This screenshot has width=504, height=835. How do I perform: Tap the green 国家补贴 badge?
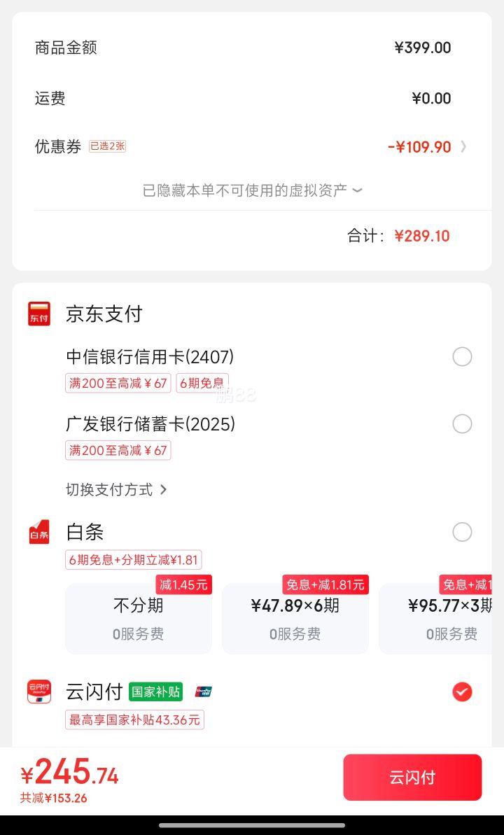(x=155, y=692)
